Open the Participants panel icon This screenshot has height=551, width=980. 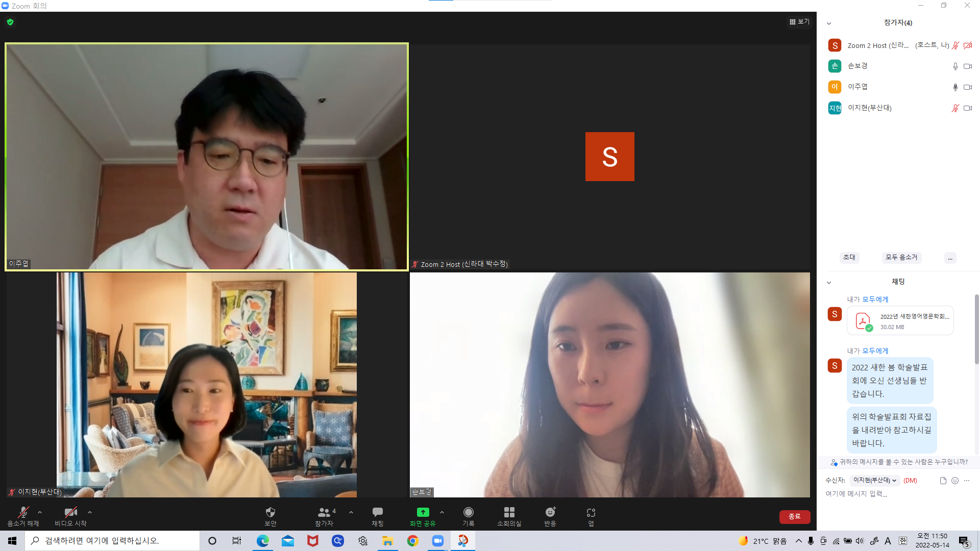coord(324,512)
